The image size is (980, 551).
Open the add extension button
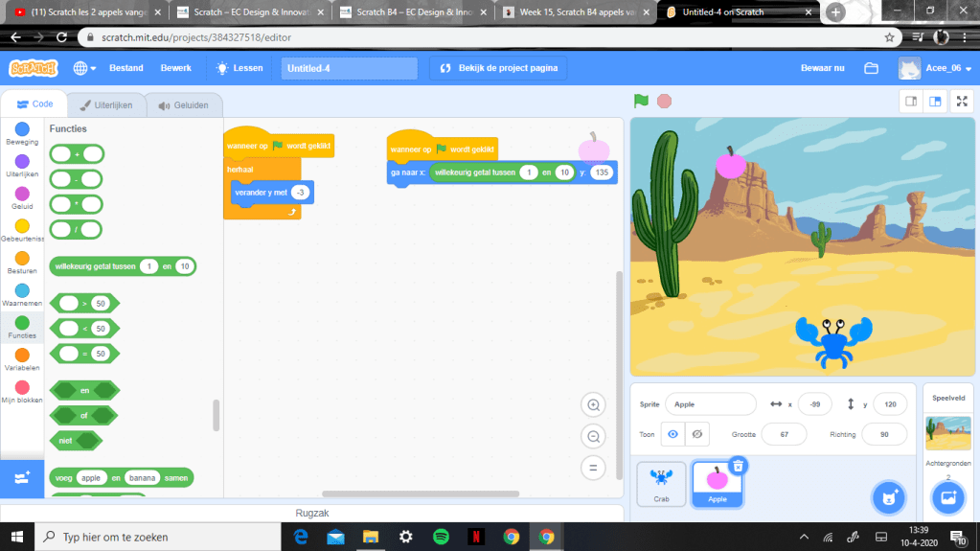(x=22, y=477)
